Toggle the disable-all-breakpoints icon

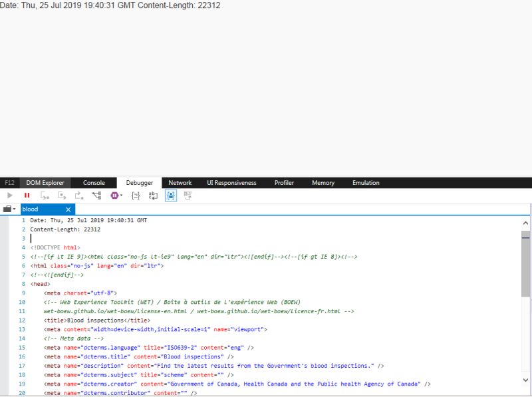pos(186,195)
